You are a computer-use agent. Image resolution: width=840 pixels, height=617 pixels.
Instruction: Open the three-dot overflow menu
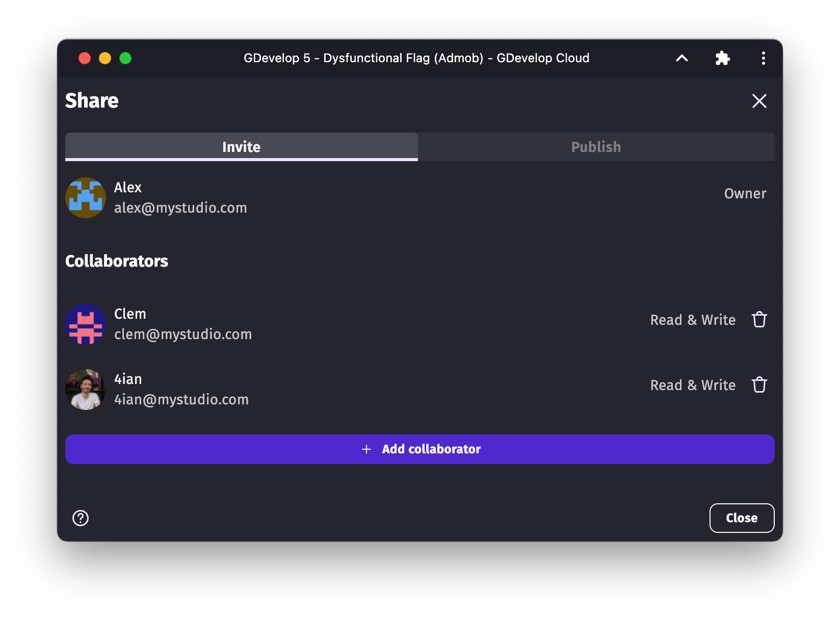pos(764,58)
